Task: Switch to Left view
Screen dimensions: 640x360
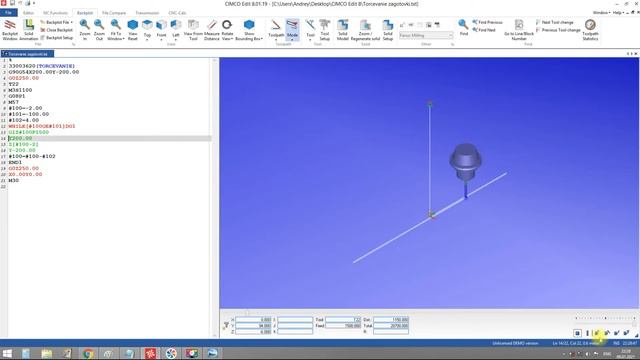Action: point(176,30)
